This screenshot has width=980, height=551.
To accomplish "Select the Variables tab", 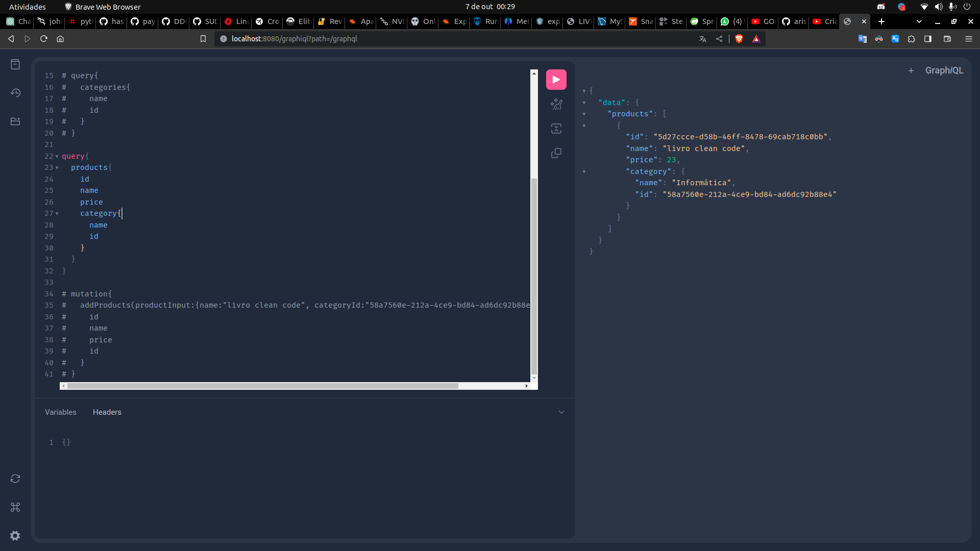I will [x=61, y=412].
